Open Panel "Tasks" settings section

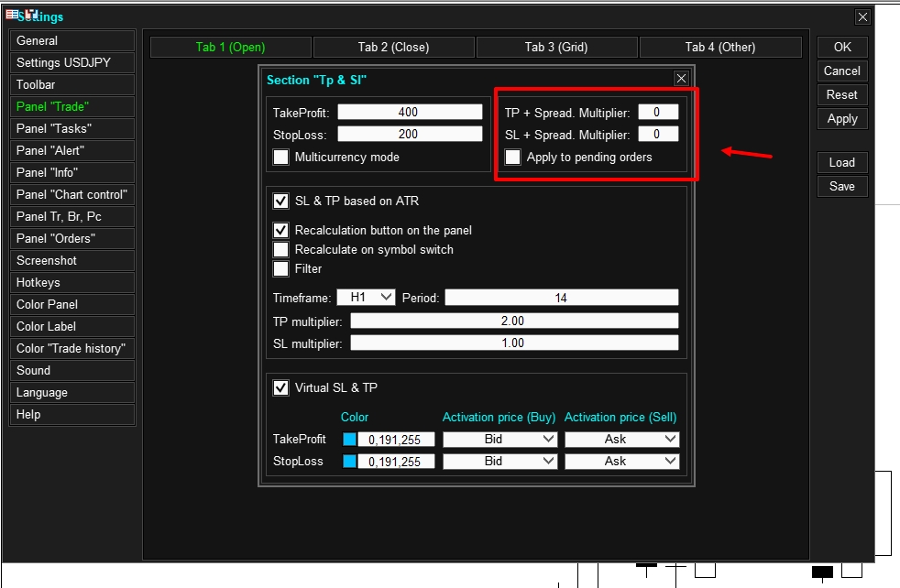(72, 128)
